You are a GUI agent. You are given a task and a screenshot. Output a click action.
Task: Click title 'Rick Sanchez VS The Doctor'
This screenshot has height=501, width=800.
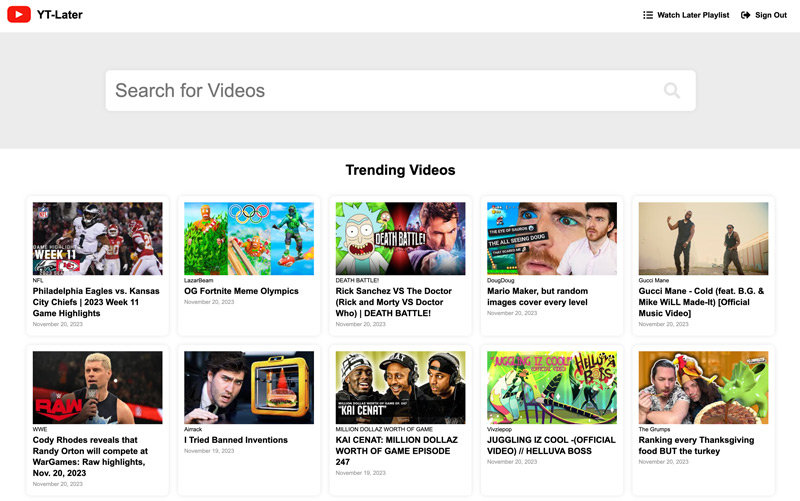(x=393, y=302)
